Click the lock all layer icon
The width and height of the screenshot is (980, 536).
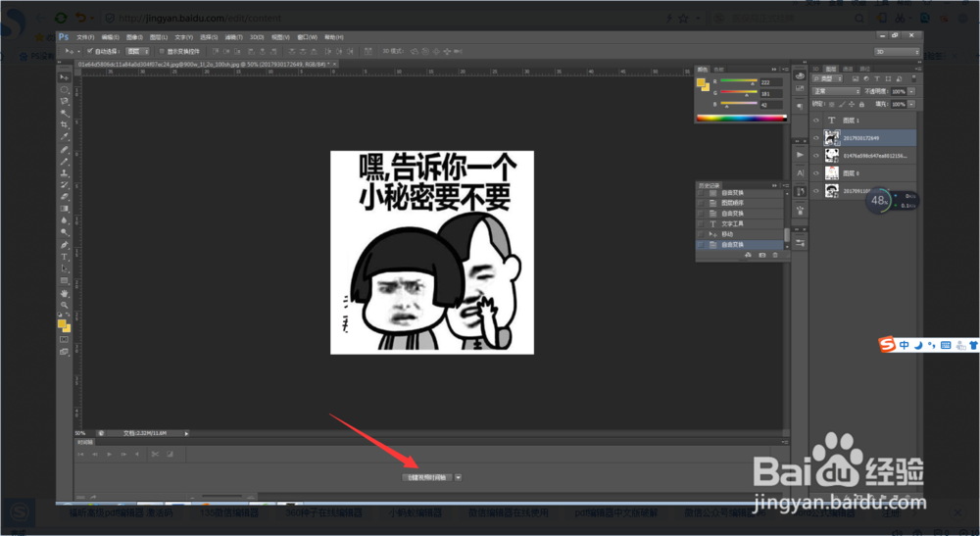coord(861,104)
